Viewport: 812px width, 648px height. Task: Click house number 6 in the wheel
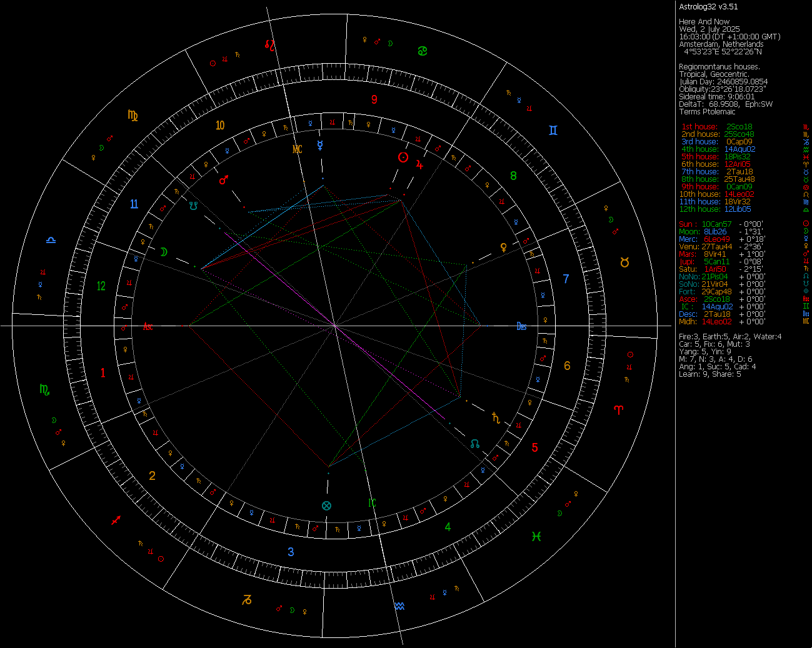[x=567, y=366]
